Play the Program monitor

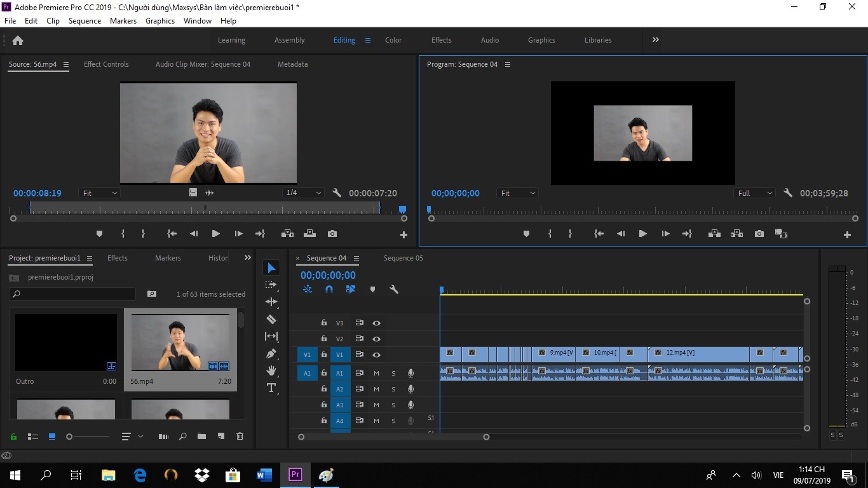[642, 234]
